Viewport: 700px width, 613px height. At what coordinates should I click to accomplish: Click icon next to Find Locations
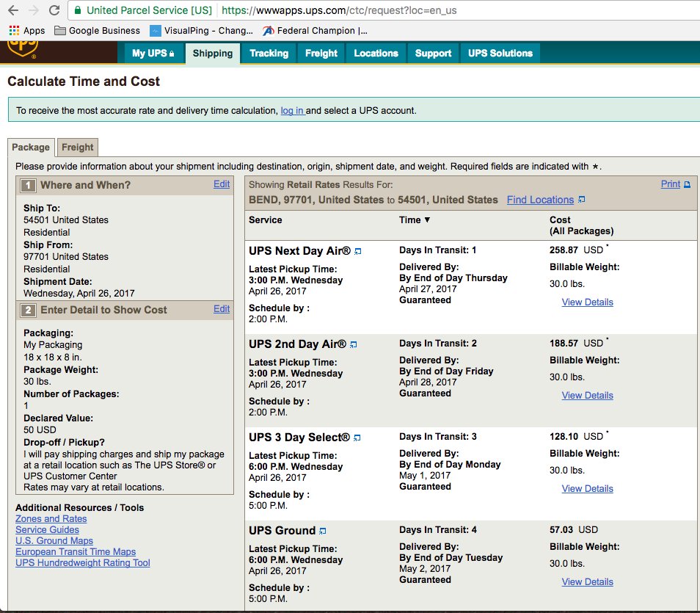click(x=581, y=199)
